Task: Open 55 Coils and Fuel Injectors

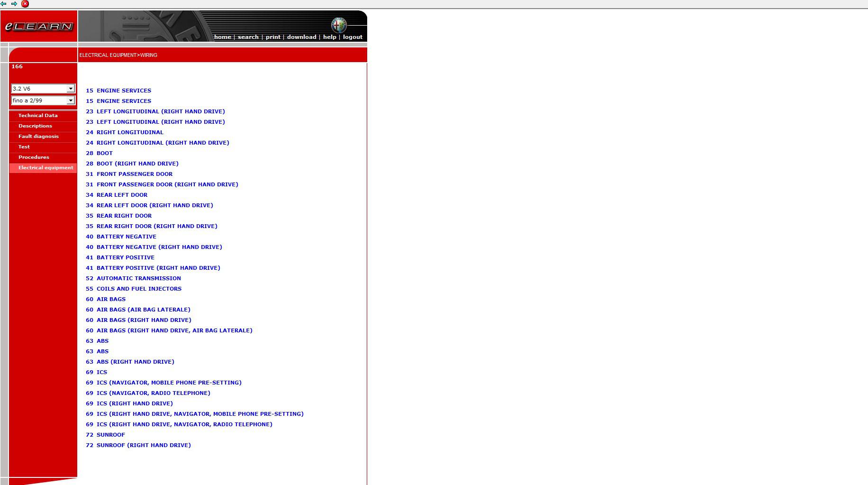Action: 139,289
